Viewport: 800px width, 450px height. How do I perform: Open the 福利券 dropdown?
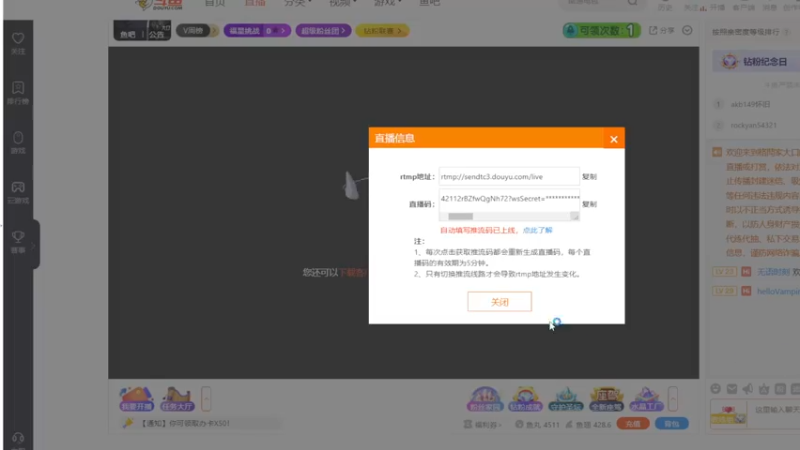click(x=483, y=424)
